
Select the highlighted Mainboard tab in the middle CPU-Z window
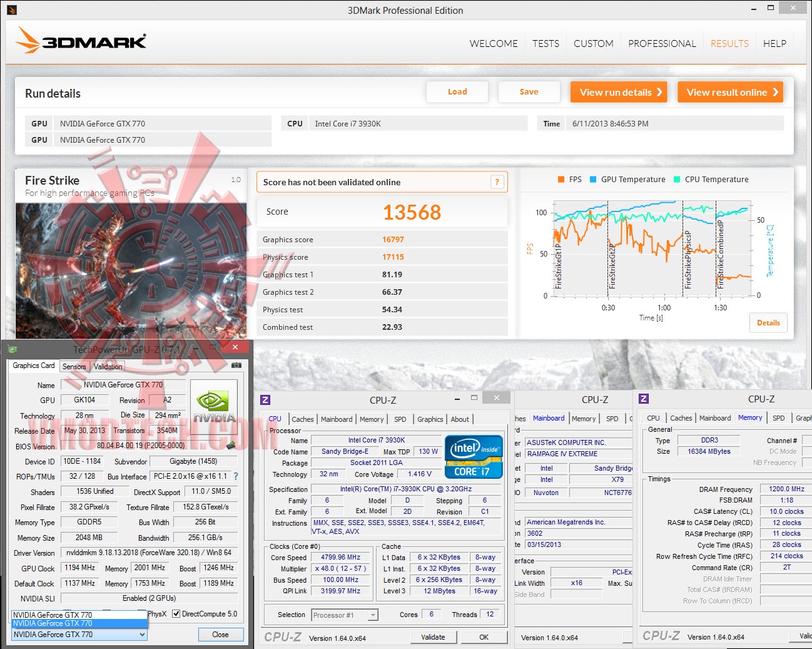click(x=549, y=418)
